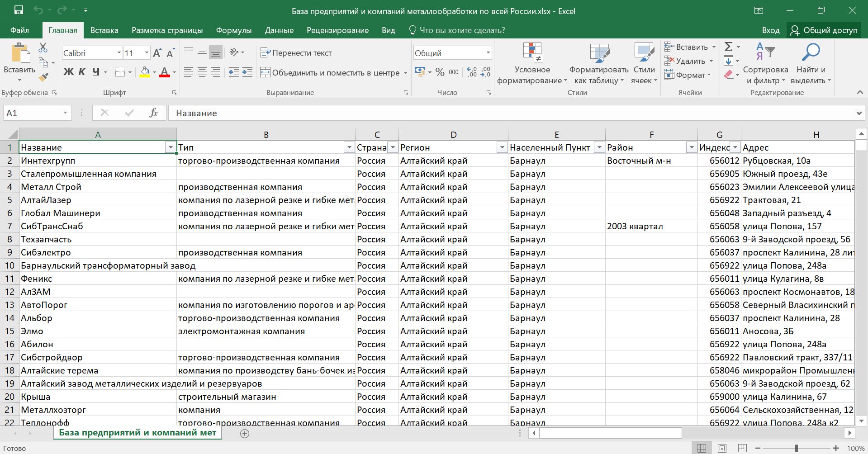Click the Name Box showing A1
The image size is (868, 454).
(33, 113)
